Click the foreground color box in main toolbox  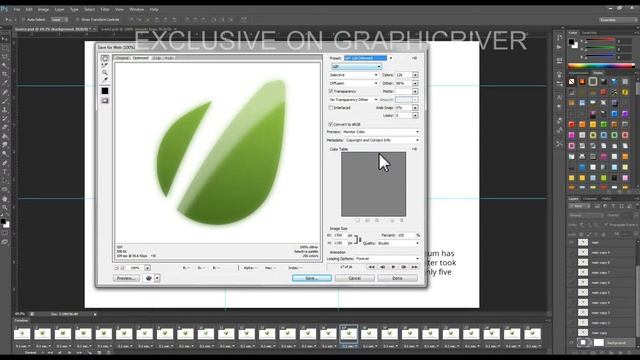point(3,222)
